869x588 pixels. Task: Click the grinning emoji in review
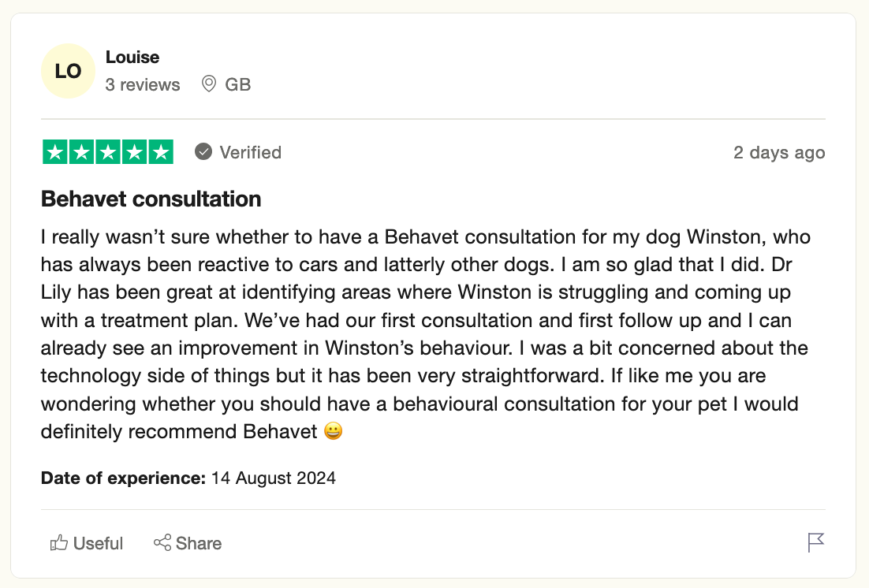click(333, 430)
